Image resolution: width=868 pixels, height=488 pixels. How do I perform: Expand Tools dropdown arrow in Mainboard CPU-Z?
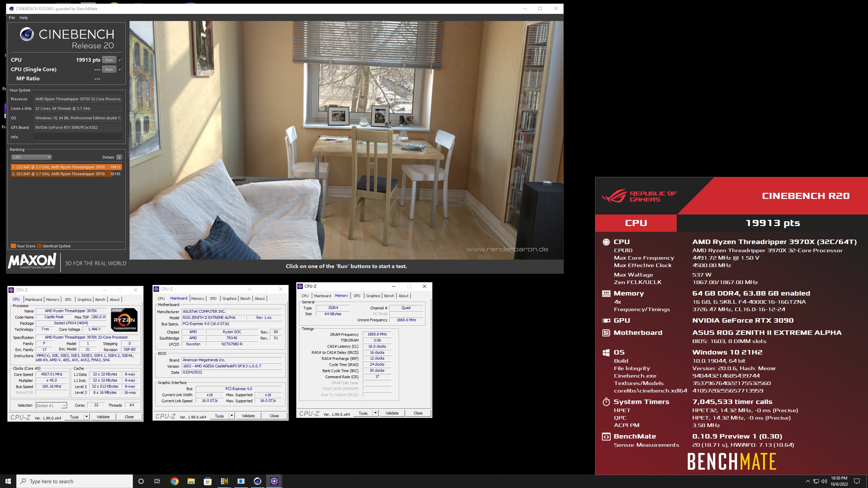pos(232,416)
